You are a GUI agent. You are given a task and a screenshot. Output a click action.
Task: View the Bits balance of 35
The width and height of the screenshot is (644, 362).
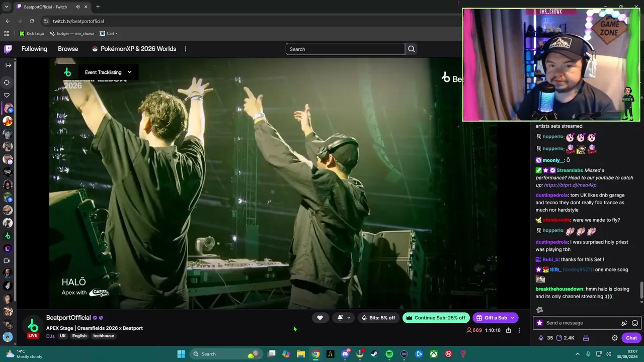(546, 338)
